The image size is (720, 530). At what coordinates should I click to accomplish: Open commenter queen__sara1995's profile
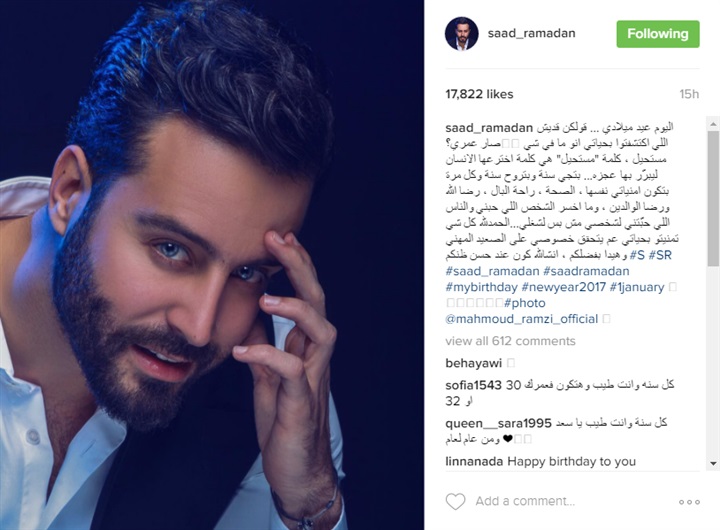coord(498,423)
